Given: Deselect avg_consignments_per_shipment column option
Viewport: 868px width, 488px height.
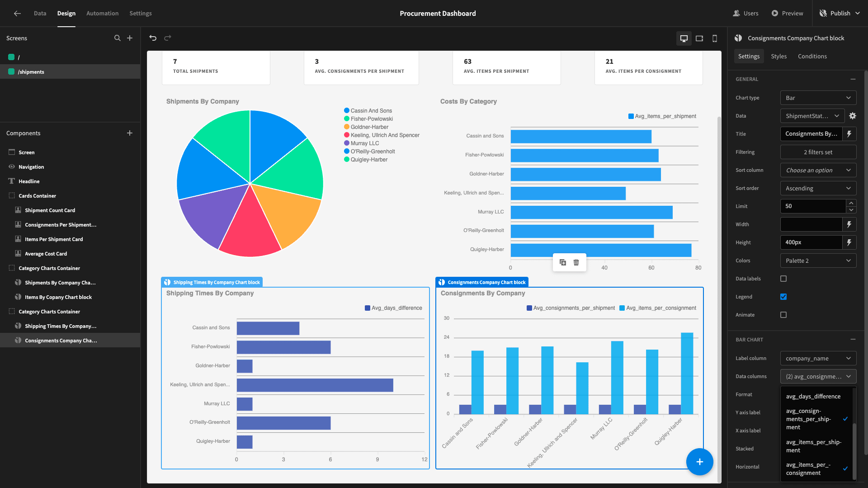Looking at the screenshot, I should (816, 419).
